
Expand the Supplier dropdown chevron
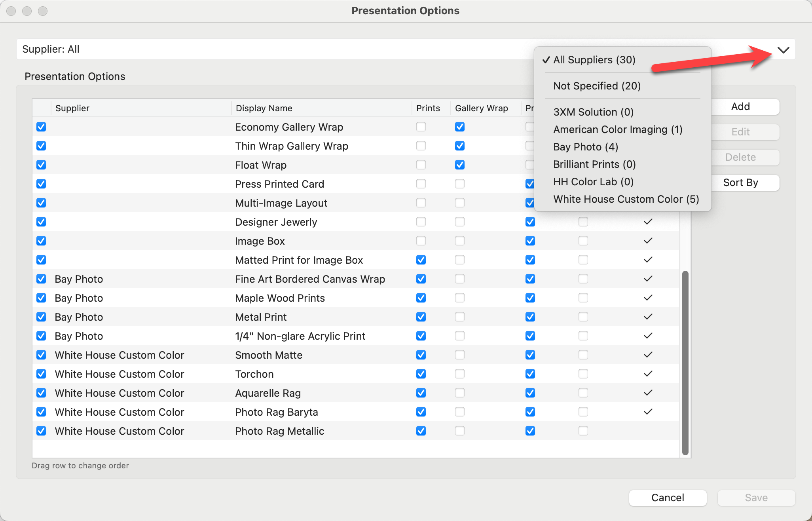(x=783, y=50)
